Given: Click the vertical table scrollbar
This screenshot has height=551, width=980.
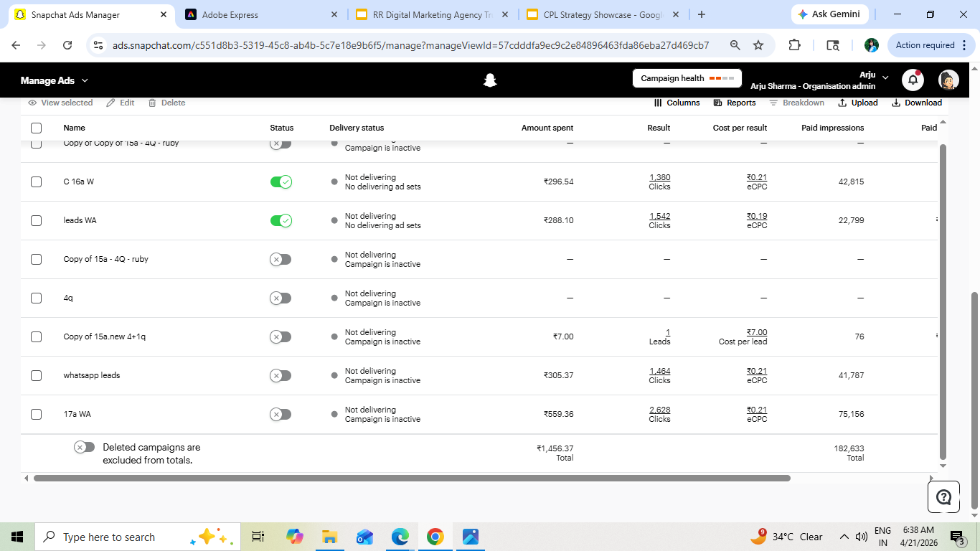Looking at the screenshot, I should pyautogui.click(x=943, y=301).
